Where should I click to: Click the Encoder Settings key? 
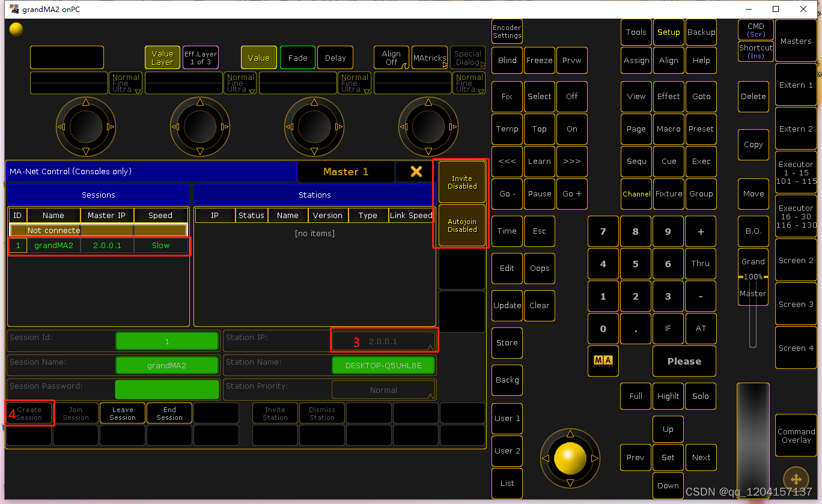pos(507,31)
